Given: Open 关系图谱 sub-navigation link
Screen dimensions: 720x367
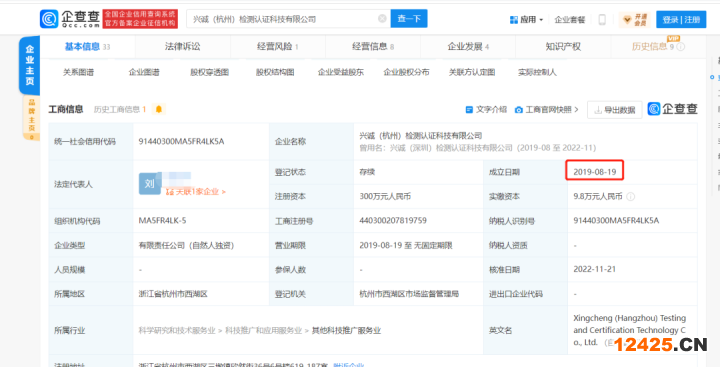Looking at the screenshot, I should [79, 73].
